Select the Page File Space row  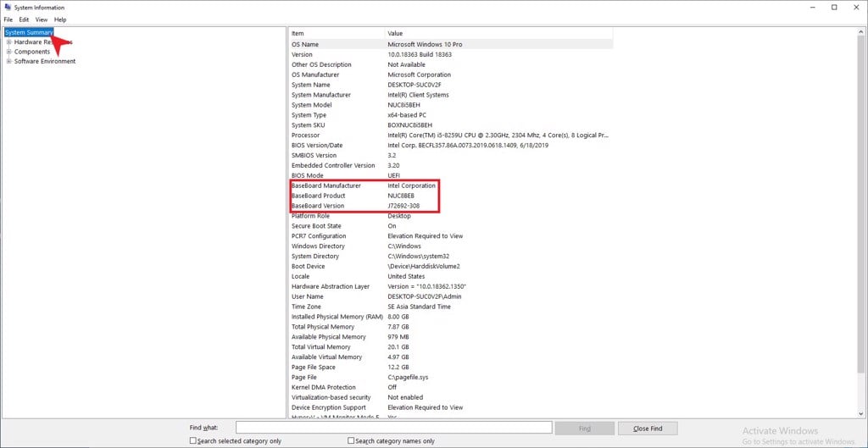(x=451, y=367)
